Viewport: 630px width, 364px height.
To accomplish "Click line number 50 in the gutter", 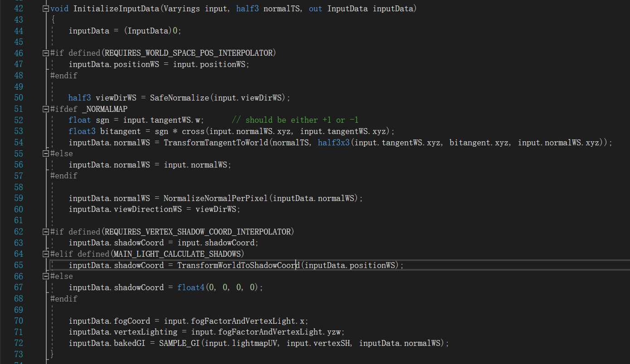I will (19, 98).
